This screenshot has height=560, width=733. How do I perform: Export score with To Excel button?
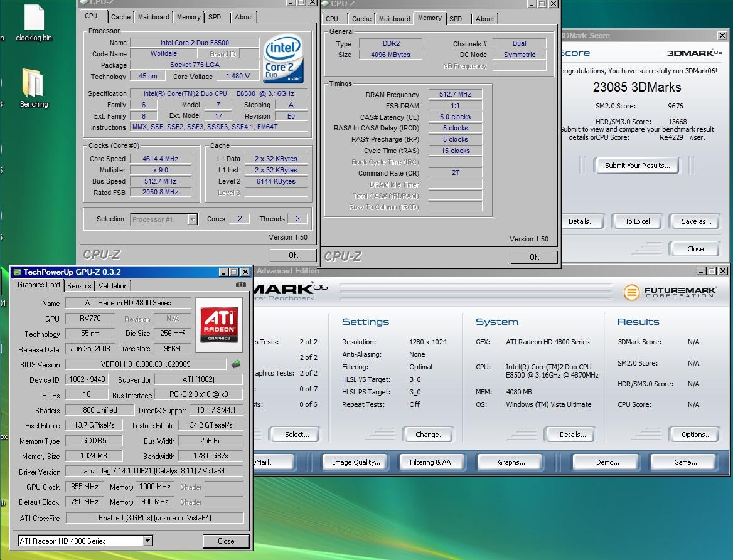(637, 221)
